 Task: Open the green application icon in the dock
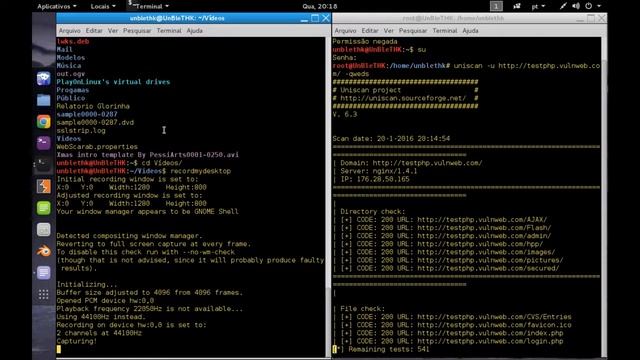point(43,208)
